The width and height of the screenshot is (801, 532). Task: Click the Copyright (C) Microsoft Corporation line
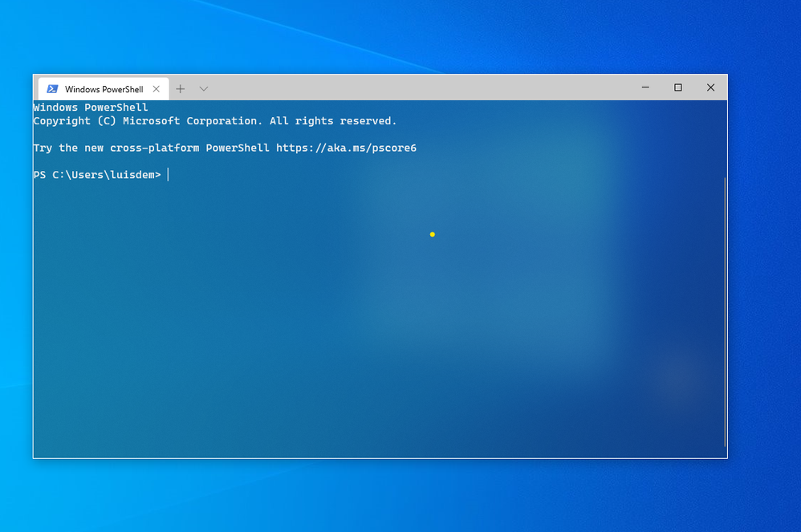(x=214, y=121)
